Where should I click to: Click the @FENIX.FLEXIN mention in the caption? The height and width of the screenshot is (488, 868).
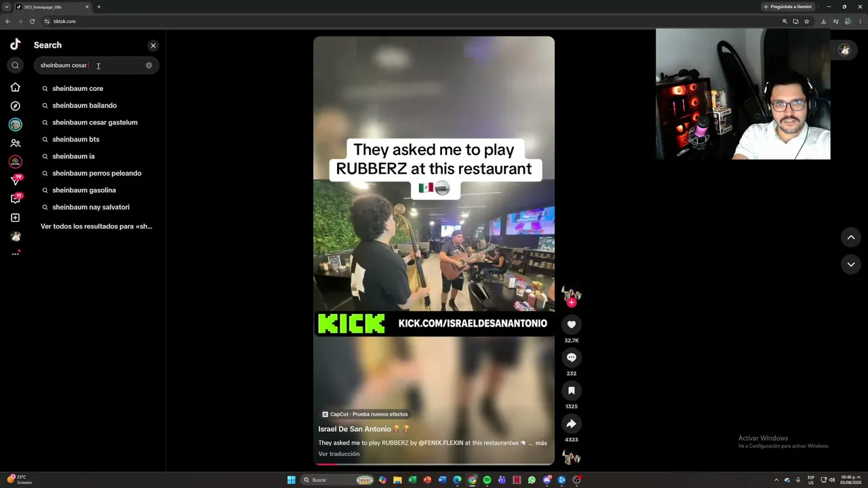click(x=441, y=443)
